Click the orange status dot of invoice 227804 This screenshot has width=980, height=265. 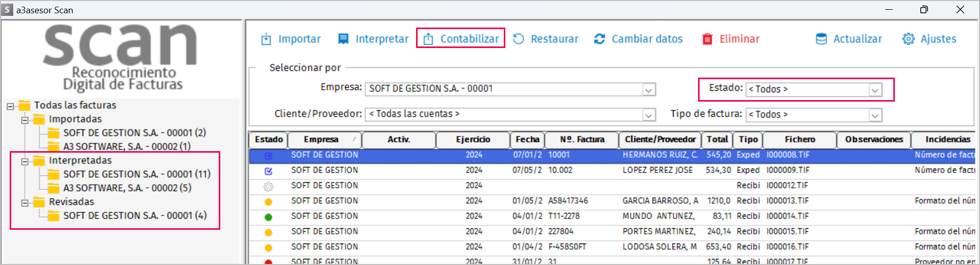coord(269,232)
